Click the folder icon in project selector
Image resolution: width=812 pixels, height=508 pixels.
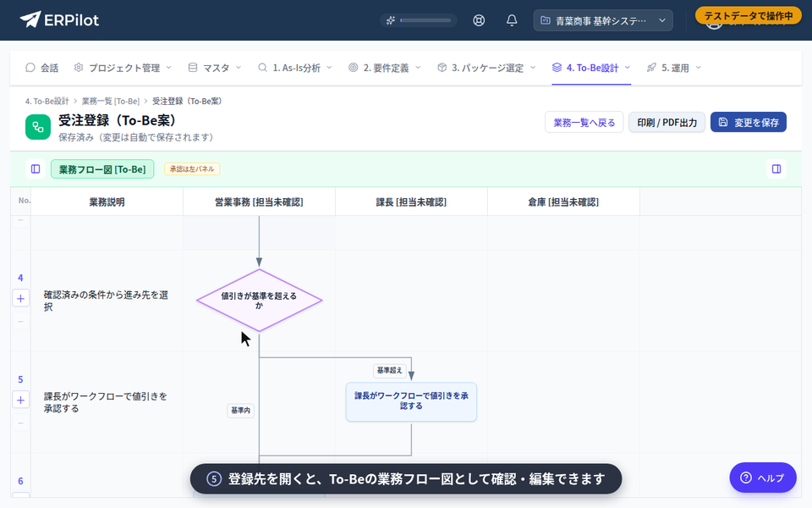(x=546, y=20)
